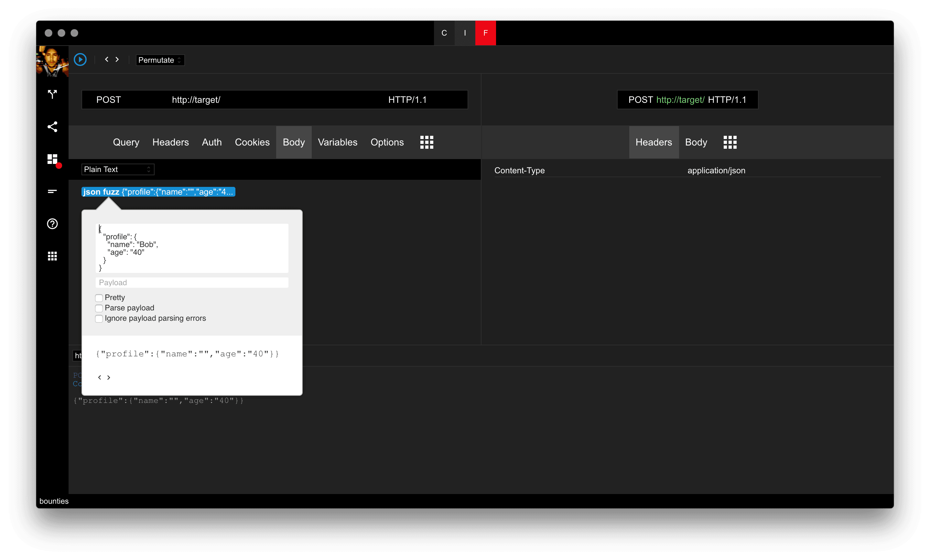This screenshot has height=560, width=930.
Task: Click the HTTP/1.1 protocol field
Action: point(407,100)
